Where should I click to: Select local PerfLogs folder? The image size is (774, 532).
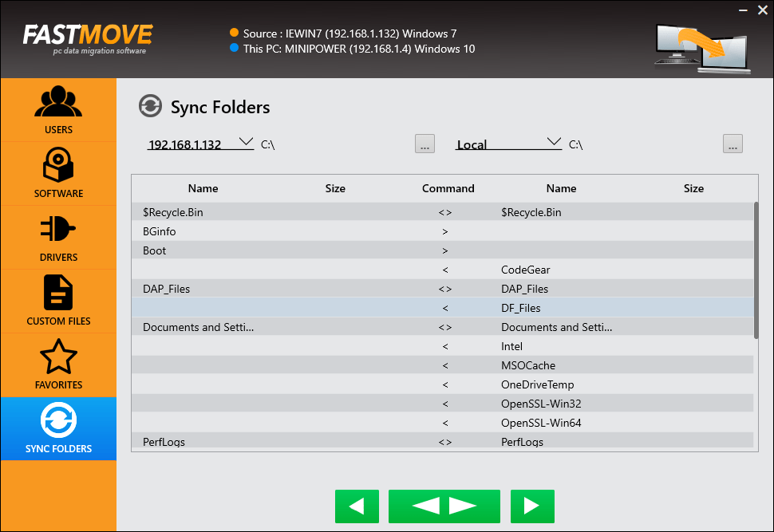(523, 442)
